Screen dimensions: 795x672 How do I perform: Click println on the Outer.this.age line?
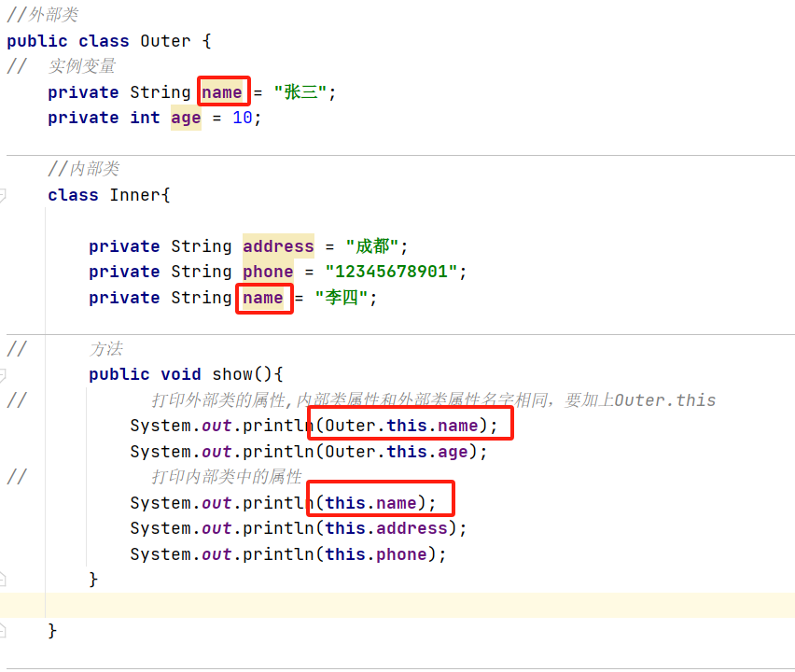278,452
